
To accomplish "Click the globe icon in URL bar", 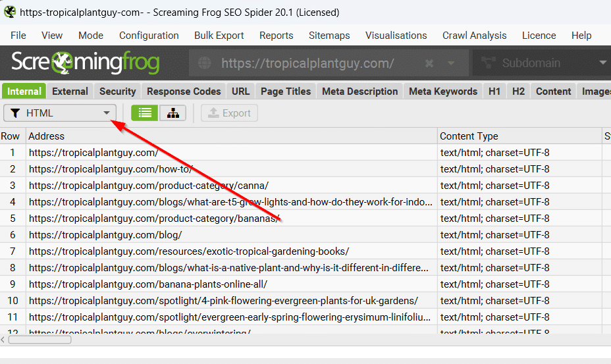I will (205, 63).
